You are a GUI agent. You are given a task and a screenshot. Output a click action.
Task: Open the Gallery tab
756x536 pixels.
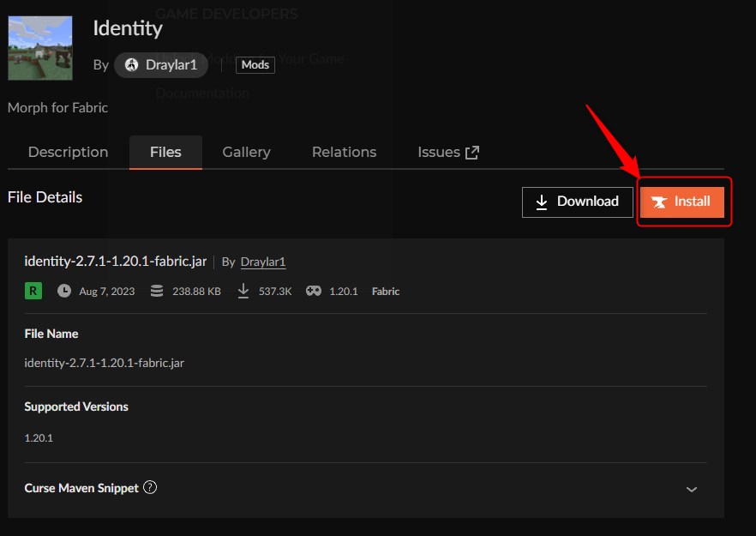coord(246,152)
